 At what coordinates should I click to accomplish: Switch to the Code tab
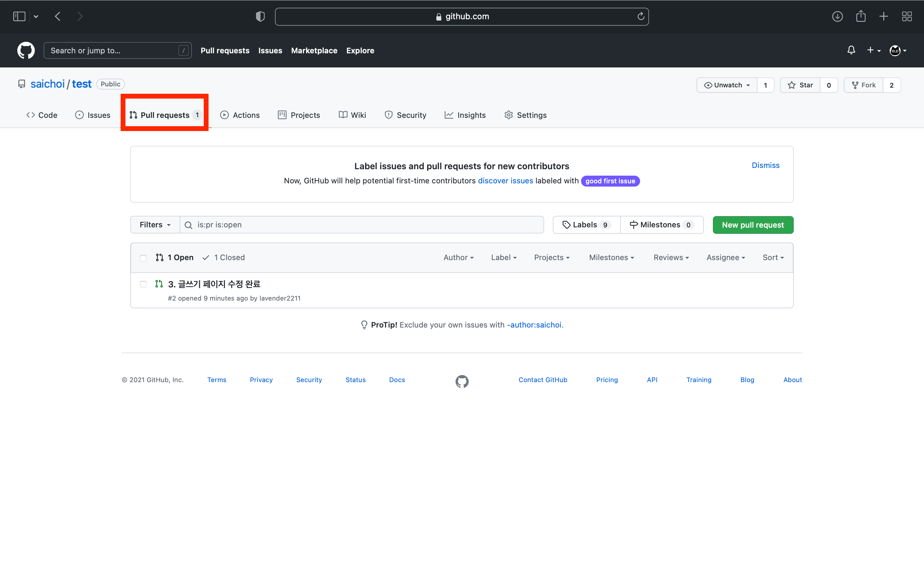(x=42, y=115)
